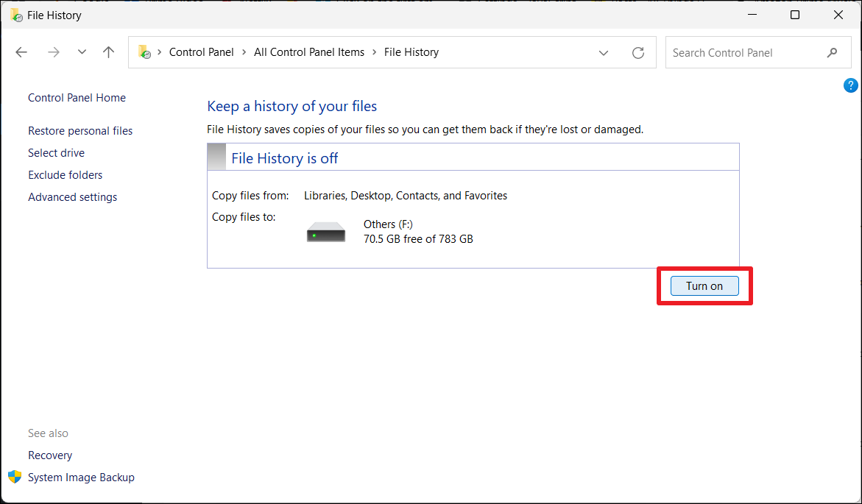Expand the chevron after Control Panel breadcrumb
Image resolution: width=862 pixels, height=504 pixels.
click(x=244, y=52)
